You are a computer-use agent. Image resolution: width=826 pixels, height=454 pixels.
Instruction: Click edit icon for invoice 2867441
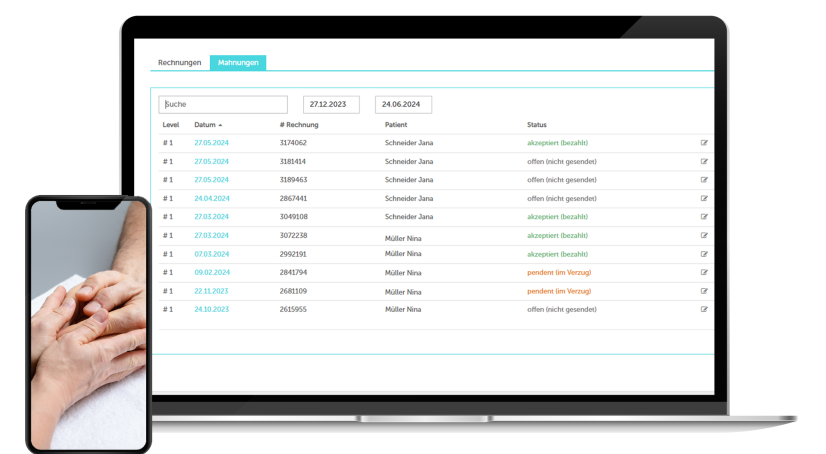pyautogui.click(x=704, y=198)
